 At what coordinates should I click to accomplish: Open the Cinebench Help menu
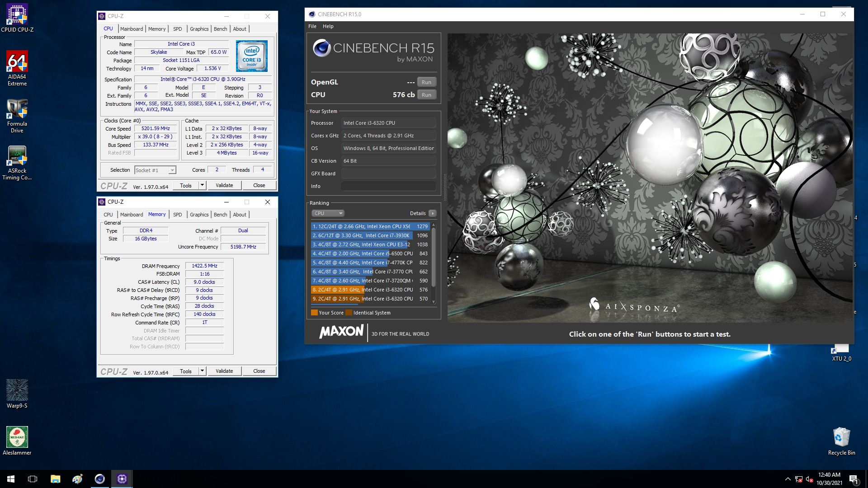tap(328, 26)
